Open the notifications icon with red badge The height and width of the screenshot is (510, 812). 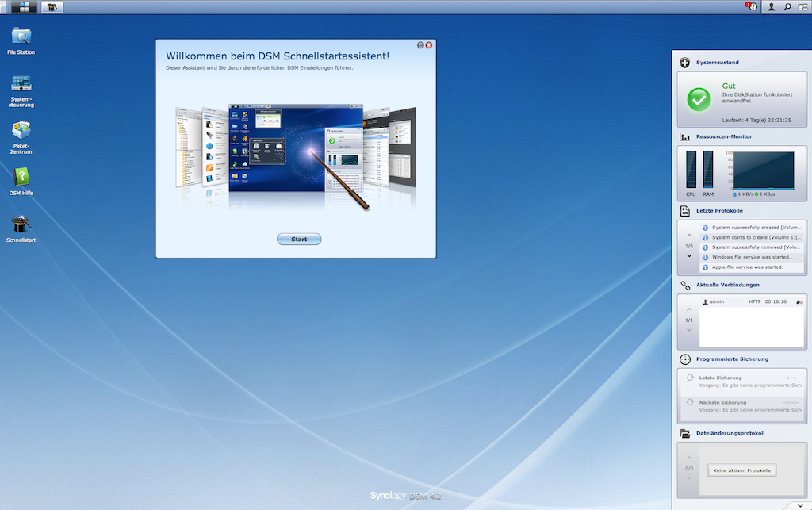point(752,6)
